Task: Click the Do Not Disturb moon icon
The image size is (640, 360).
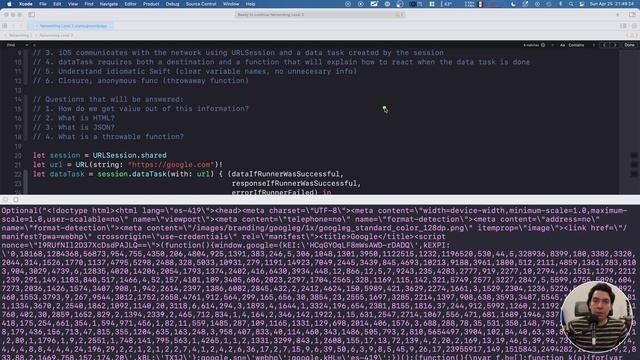Action: click(x=513, y=4)
